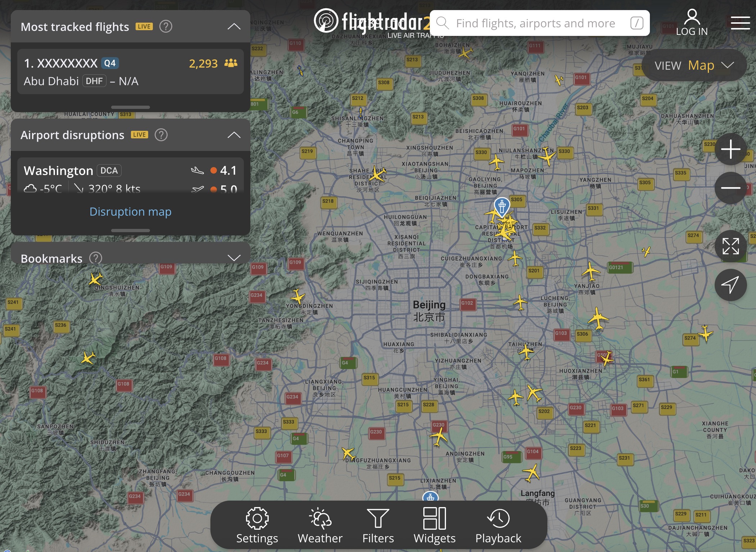Center map on my location arrow
This screenshot has height=552, width=756.
click(x=730, y=285)
